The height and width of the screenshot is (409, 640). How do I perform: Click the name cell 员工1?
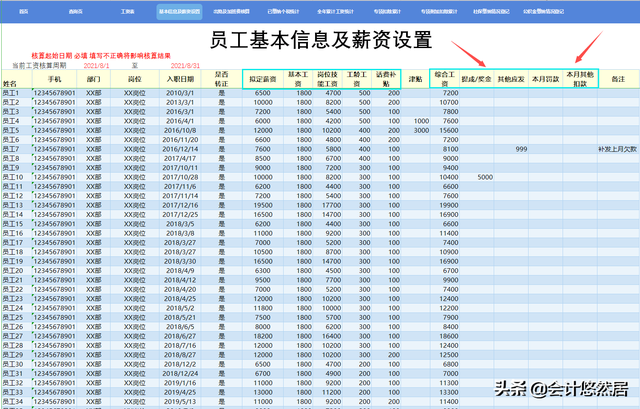point(16,93)
